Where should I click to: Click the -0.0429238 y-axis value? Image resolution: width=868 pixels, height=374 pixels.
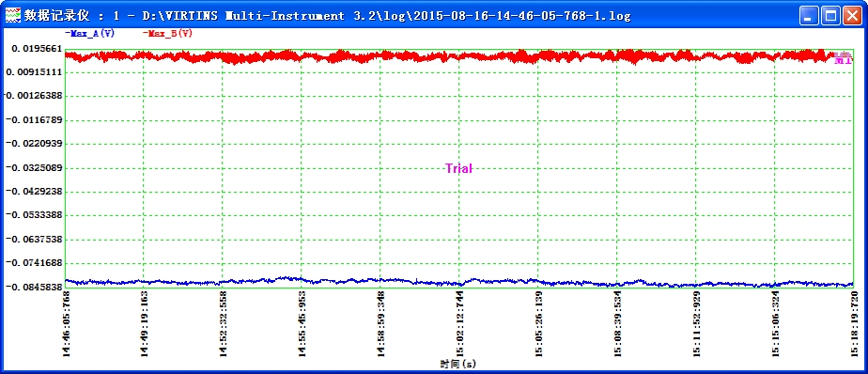pos(35,191)
